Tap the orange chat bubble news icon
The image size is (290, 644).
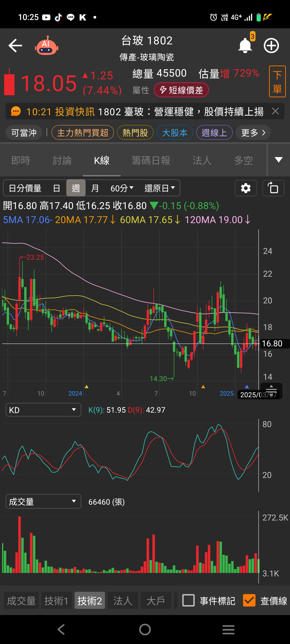click(16, 111)
